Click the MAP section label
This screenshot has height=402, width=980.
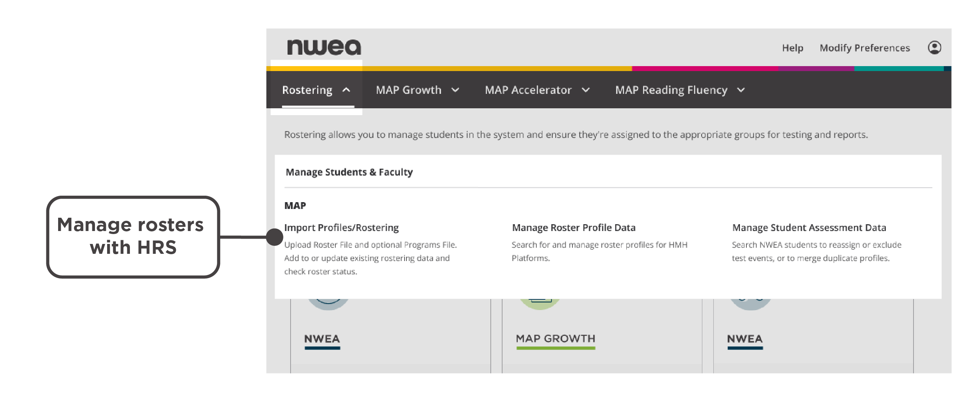[x=295, y=205]
